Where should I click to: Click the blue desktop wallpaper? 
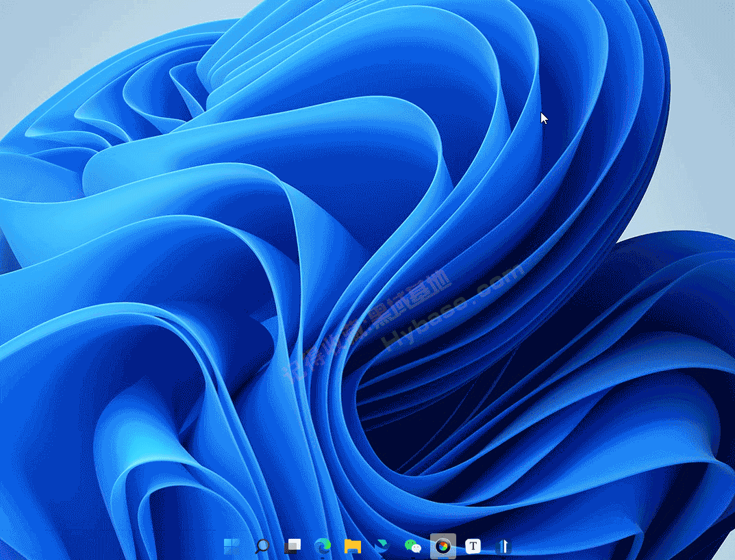tap(342, 274)
